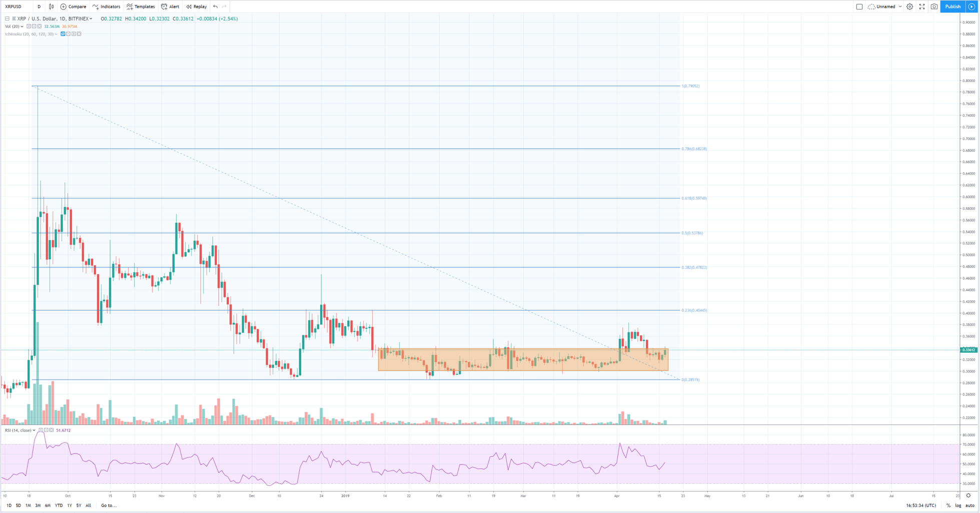Toggle auto scale mode
This screenshot has height=513, width=980.
pos(970,505)
